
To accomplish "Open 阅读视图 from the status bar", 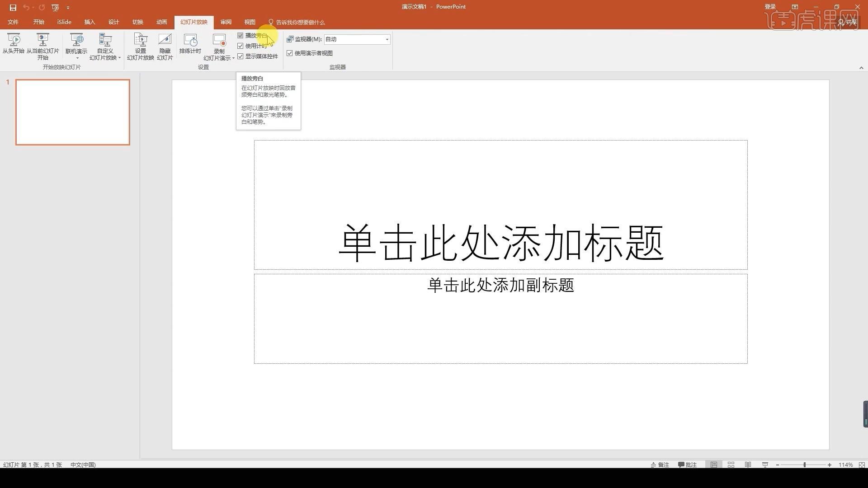I will click(x=748, y=465).
